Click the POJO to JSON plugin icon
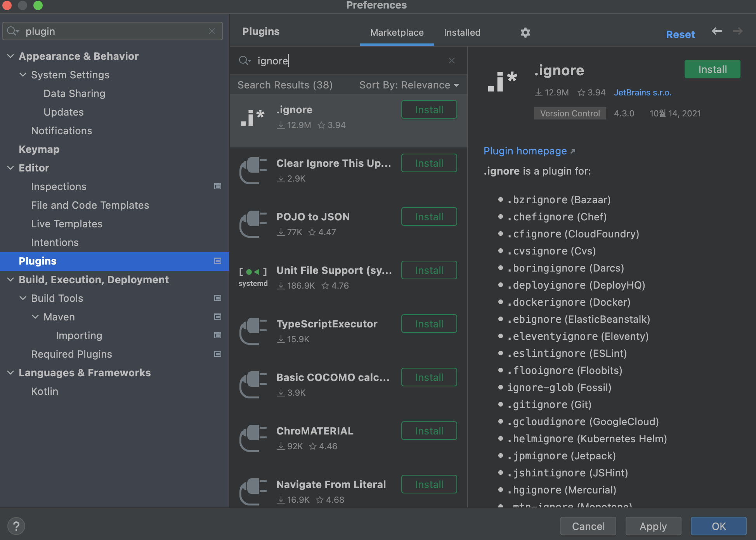The image size is (756, 540). coord(253,224)
